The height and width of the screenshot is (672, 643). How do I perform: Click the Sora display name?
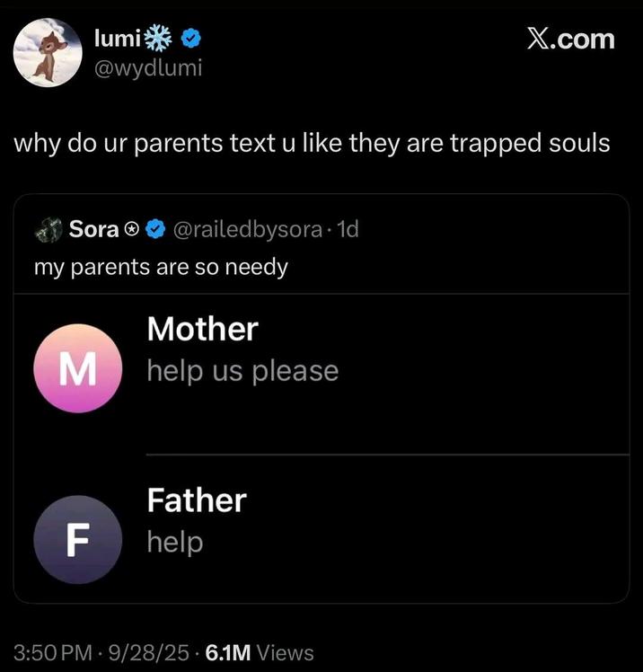[x=94, y=230]
